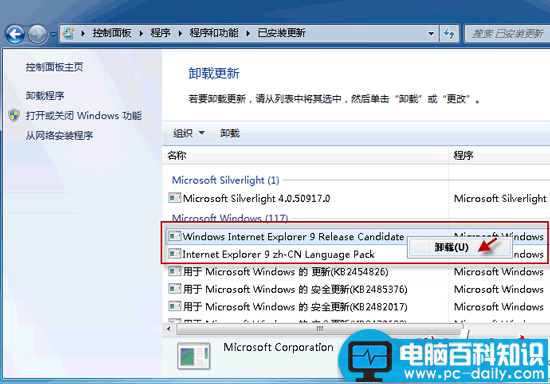Click Microsoft Silverlight program cell in first row
This screenshot has height=384, width=550.
point(500,198)
